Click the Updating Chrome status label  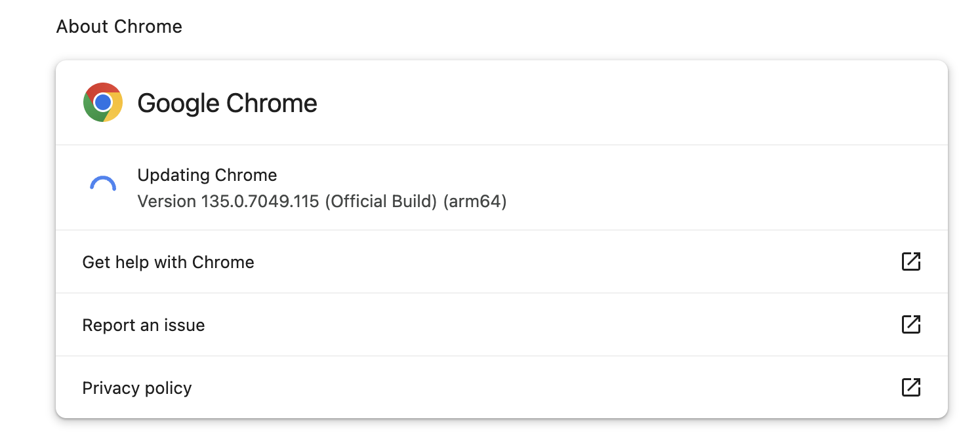click(207, 175)
